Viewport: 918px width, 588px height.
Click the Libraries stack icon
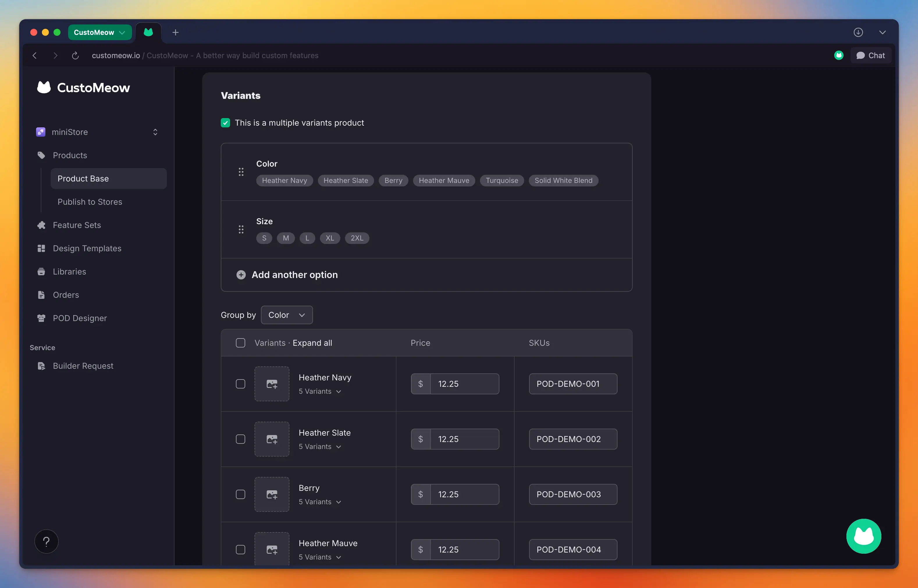(x=41, y=272)
